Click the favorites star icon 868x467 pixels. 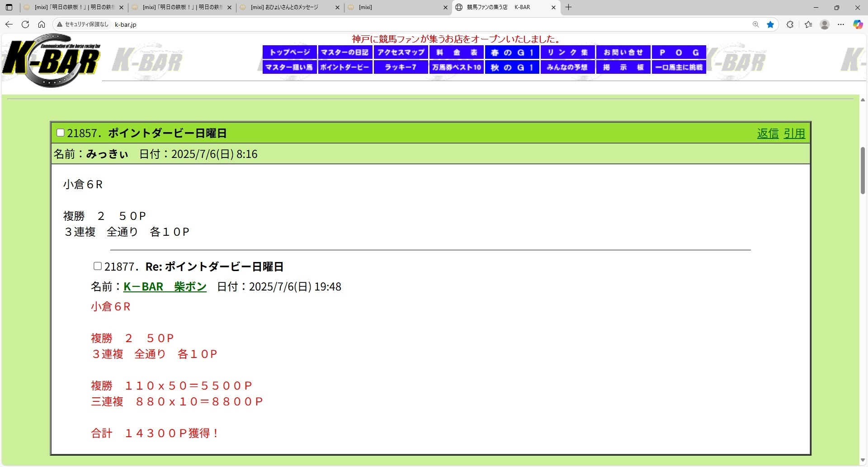pyautogui.click(x=770, y=24)
